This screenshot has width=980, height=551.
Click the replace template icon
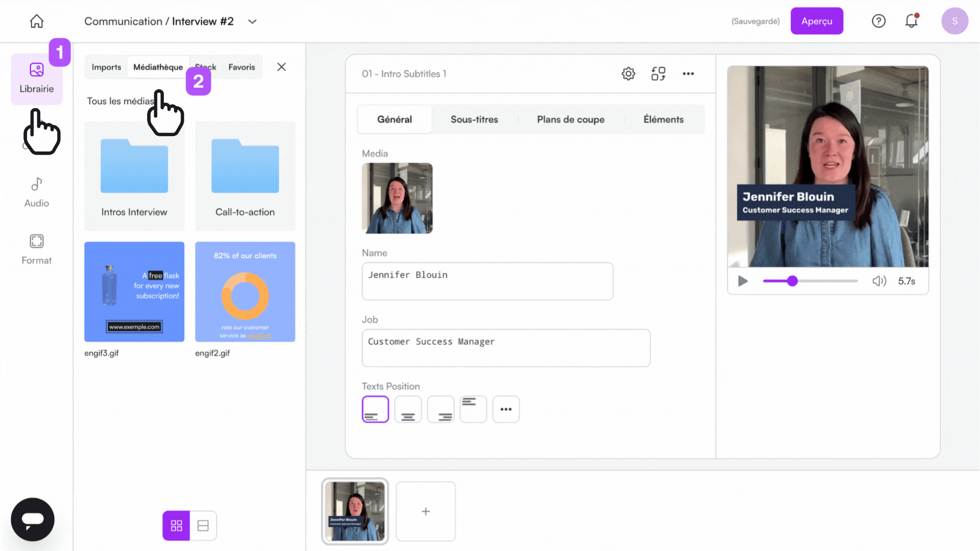pyautogui.click(x=658, y=73)
